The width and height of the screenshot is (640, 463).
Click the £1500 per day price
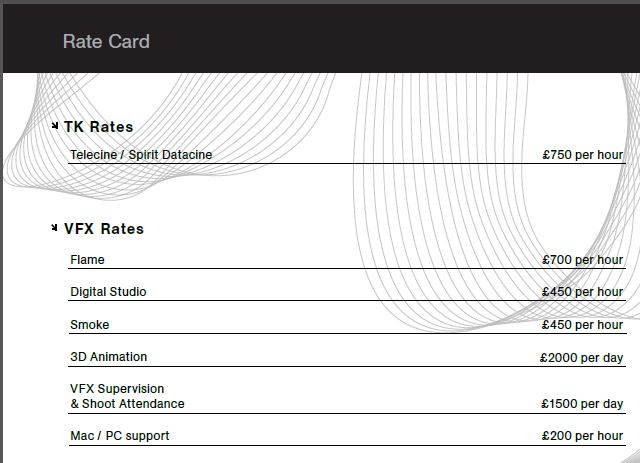click(581, 404)
